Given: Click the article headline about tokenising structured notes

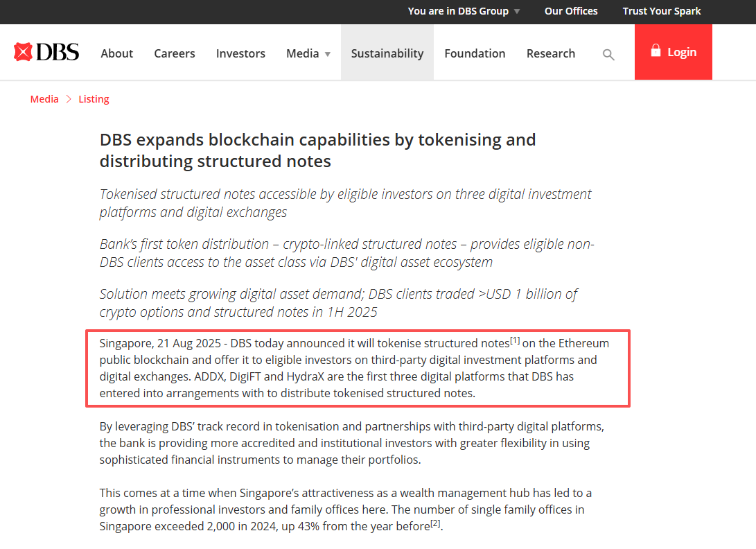Looking at the screenshot, I should (318, 150).
